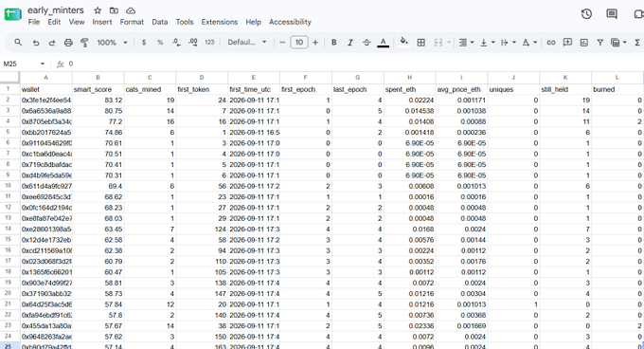
Task: Select cell with smart_score 83.12
Action: [x=98, y=100]
